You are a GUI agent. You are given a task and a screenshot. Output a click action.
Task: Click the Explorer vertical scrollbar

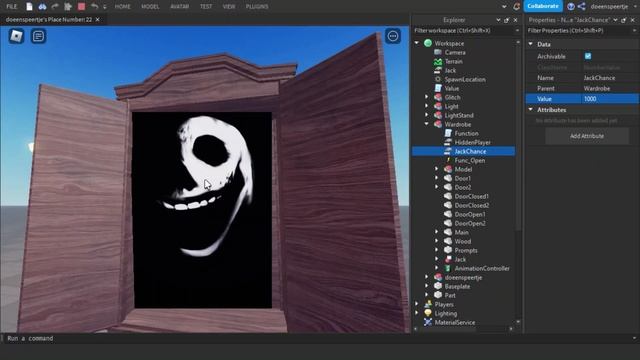point(518,139)
